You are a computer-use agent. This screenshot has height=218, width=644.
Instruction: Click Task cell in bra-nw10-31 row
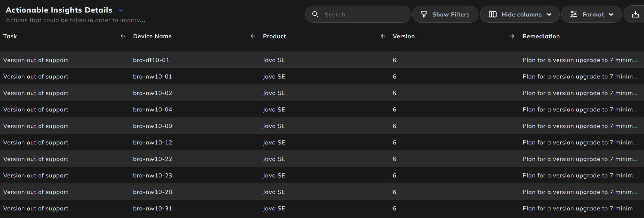click(x=36, y=208)
